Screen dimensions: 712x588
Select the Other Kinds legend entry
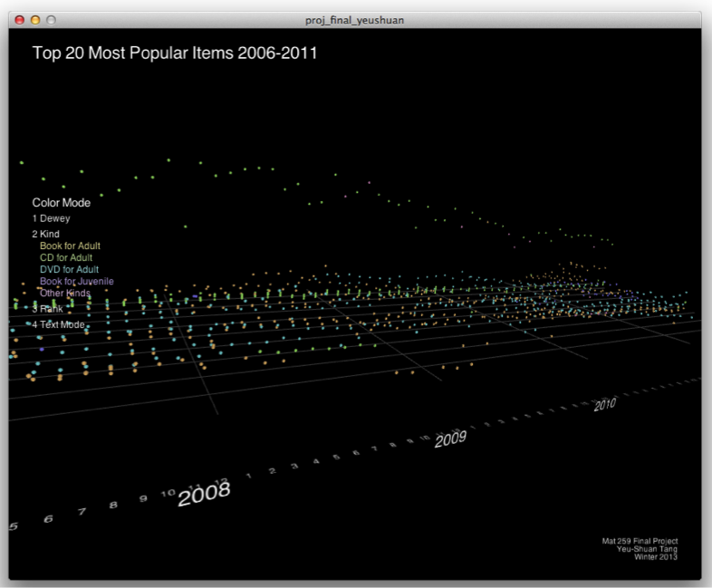point(65,293)
